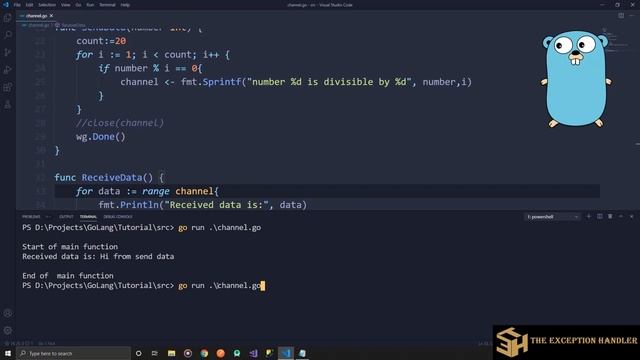Close the terminal panel

tap(631, 216)
